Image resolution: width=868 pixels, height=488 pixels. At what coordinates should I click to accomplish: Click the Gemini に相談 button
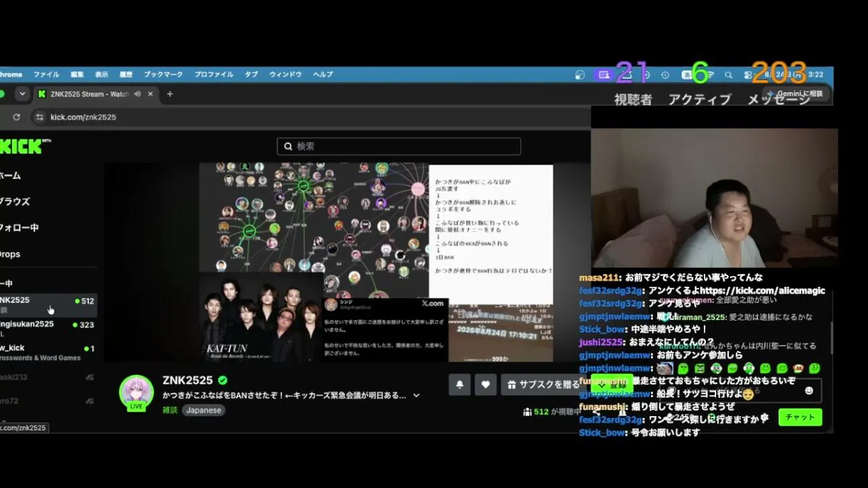coord(795,94)
